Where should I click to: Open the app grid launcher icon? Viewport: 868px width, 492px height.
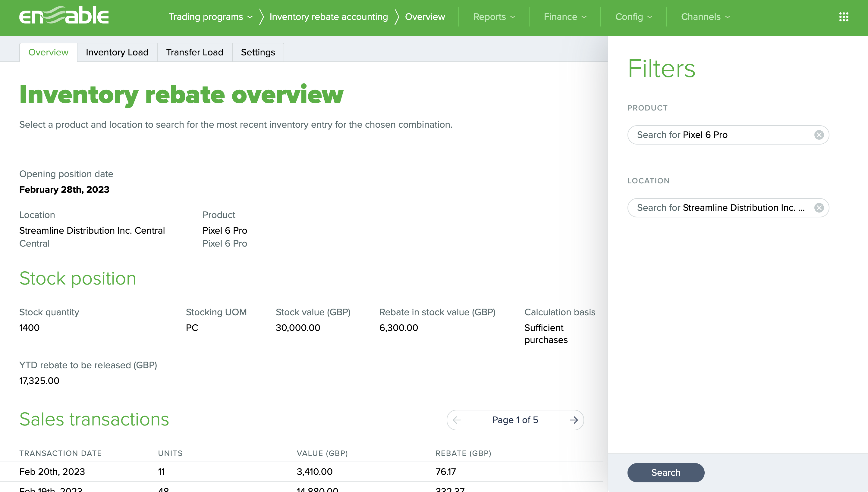click(x=844, y=17)
